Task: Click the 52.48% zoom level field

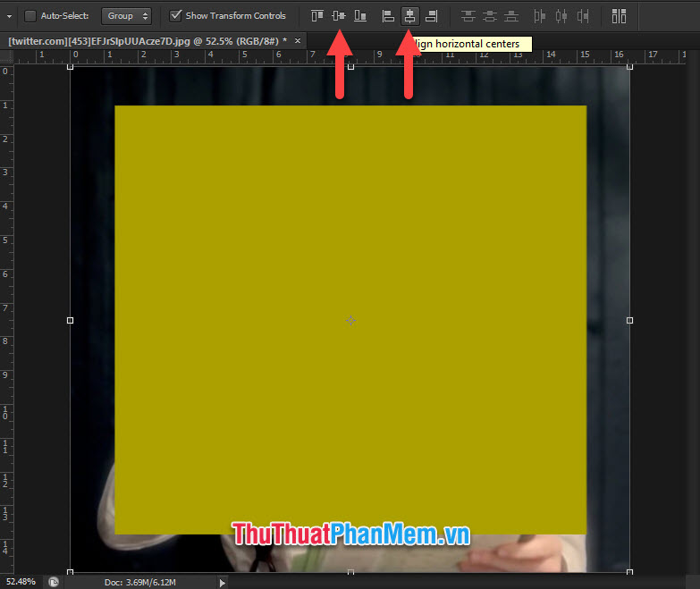Action: point(21,582)
